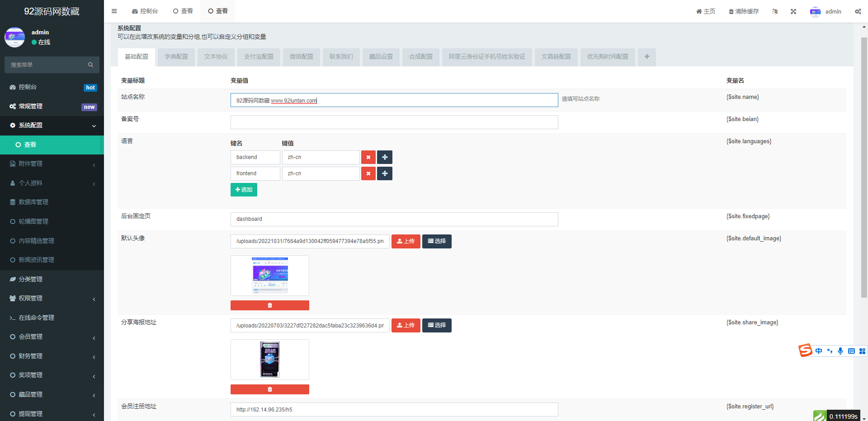This screenshot has height=421, width=868.
Task: Click the fullscreen toggle icon in header
Action: click(793, 11)
